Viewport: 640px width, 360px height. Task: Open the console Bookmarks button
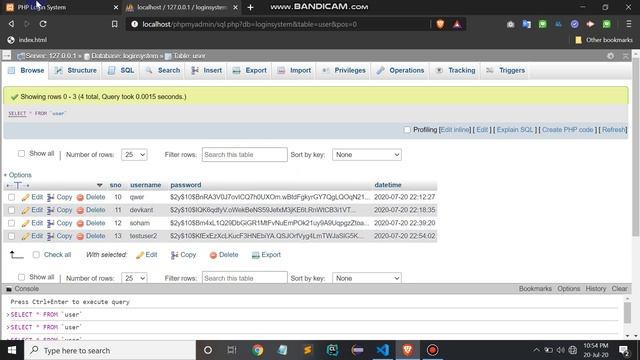click(535, 289)
